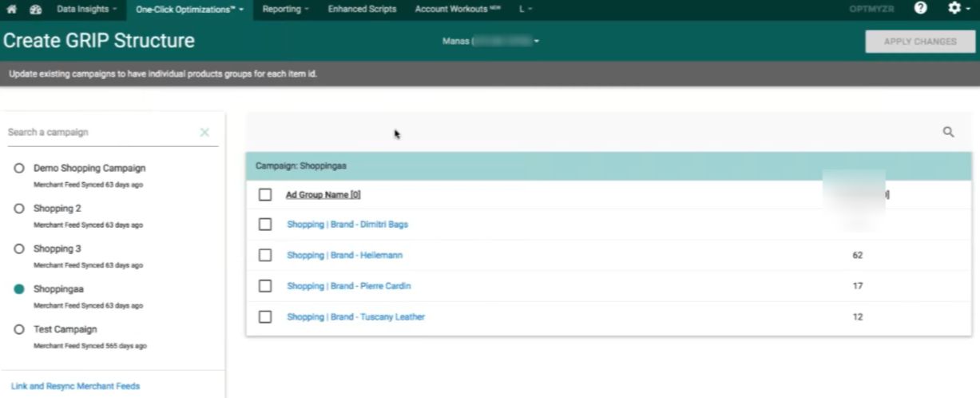Select Shoppingaa campaign radio button

click(x=19, y=289)
